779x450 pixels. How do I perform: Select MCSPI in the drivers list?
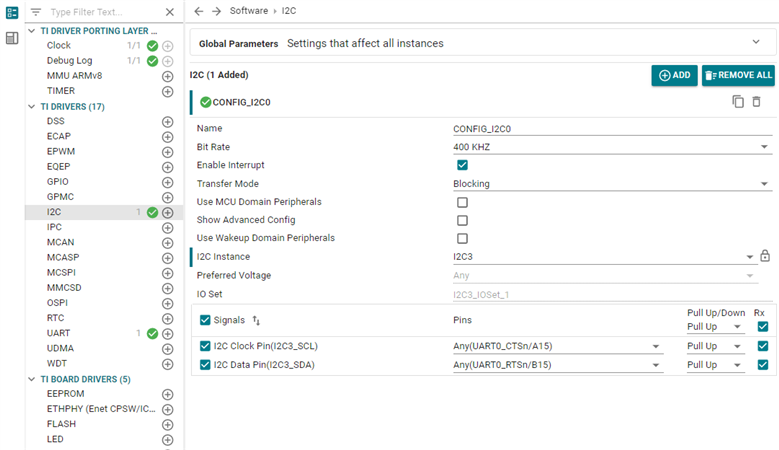63,272
